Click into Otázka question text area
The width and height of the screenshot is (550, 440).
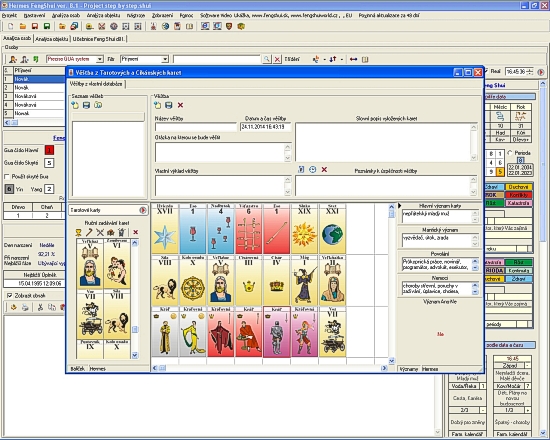coord(220,152)
